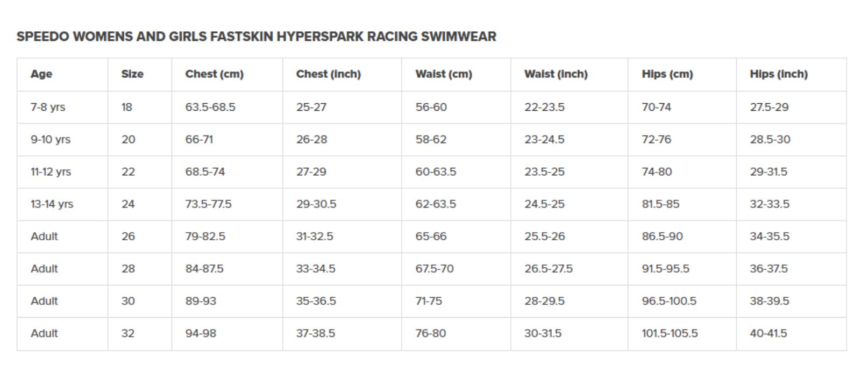Screen dimensions: 868x379
Task: Click the size 30 cell
Action: tap(128, 301)
